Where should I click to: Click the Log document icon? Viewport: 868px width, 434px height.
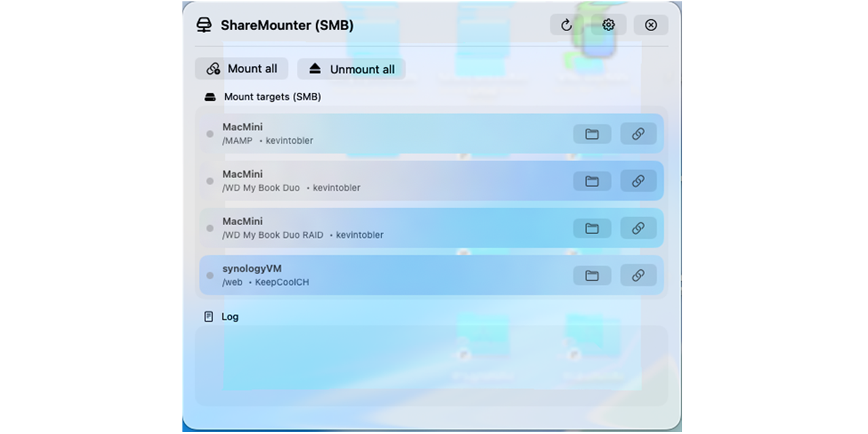[210, 316]
